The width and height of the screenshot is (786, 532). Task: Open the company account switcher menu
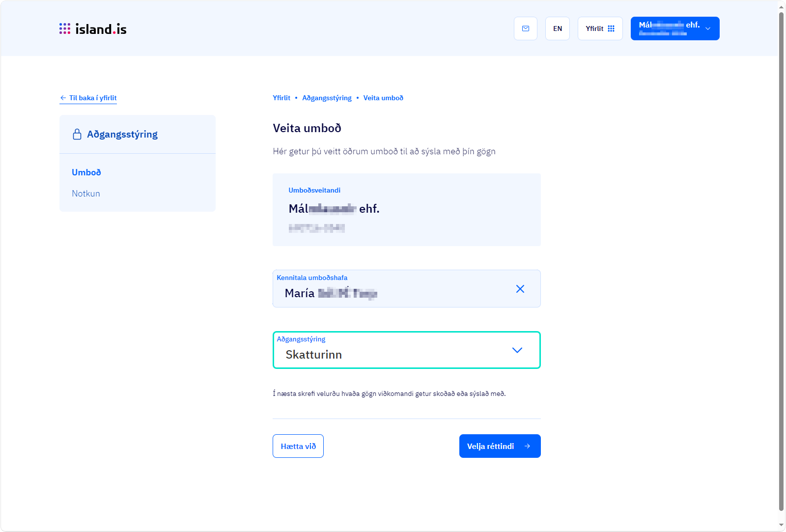coord(674,28)
